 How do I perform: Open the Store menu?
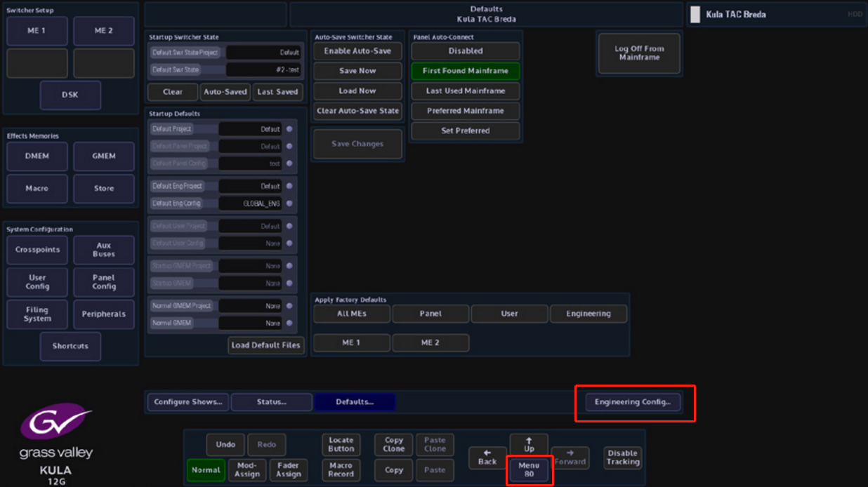point(104,188)
